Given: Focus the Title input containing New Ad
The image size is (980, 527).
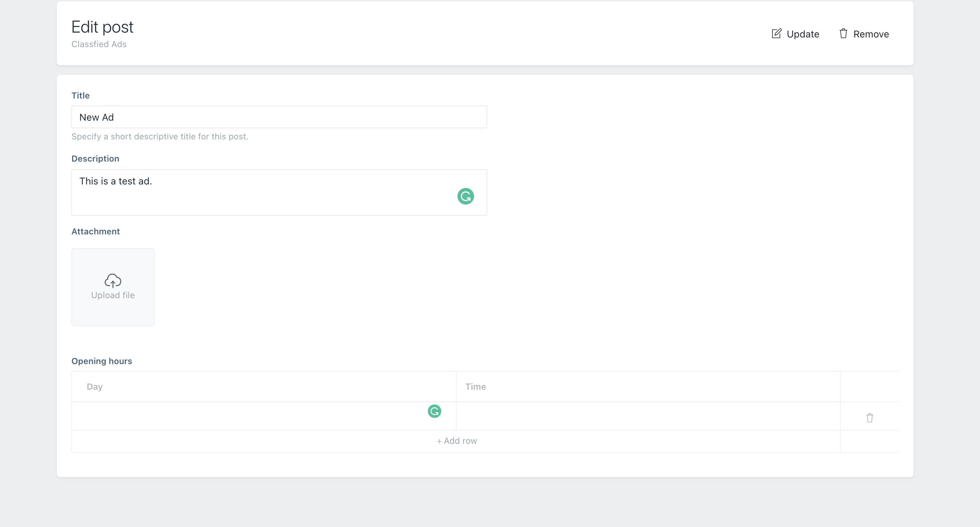Looking at the screenshot, I should [x=279, y=117].
